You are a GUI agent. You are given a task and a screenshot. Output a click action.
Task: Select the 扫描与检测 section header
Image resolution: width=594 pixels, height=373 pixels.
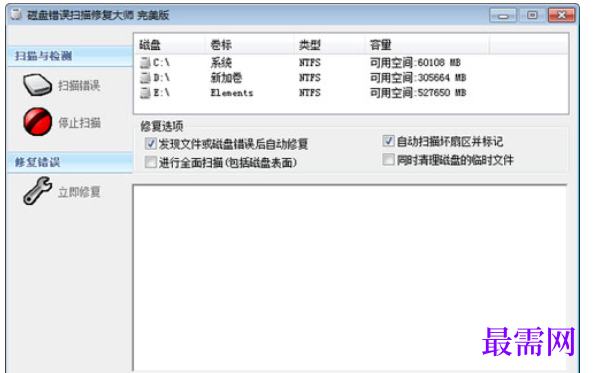(70, 56)
